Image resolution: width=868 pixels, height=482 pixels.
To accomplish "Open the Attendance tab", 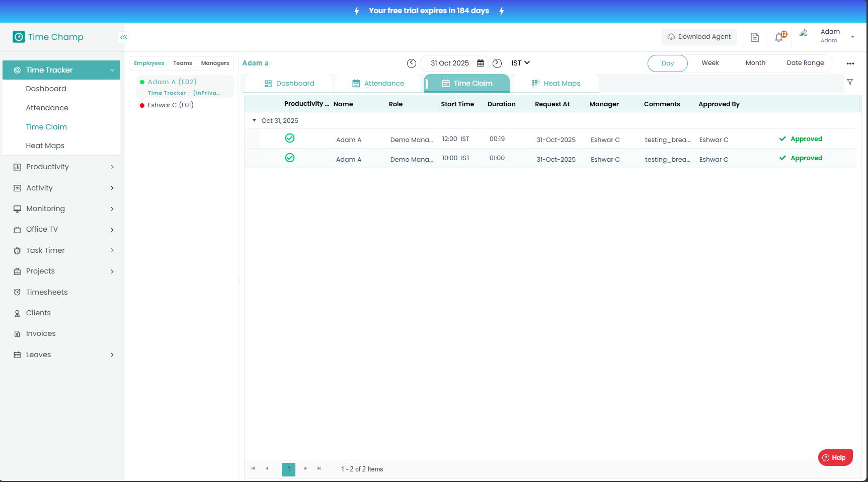I will [x=378, y=84].
